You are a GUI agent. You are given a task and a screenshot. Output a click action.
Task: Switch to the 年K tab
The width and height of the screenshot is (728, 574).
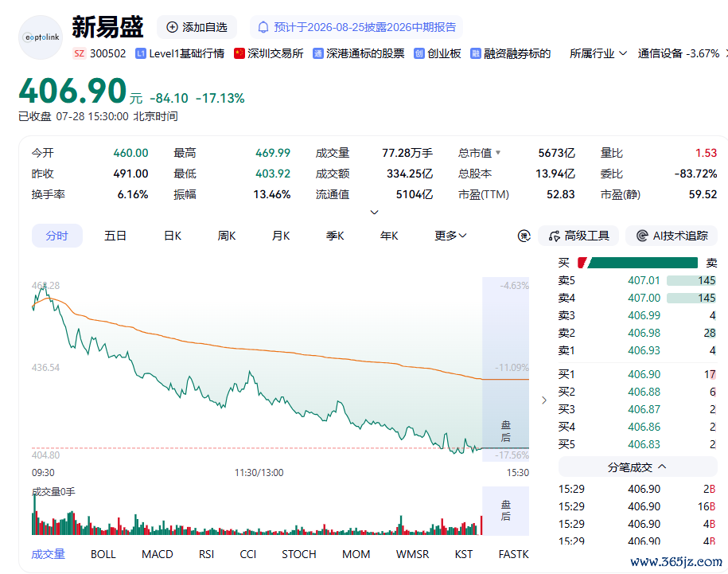tap(389, 236)
